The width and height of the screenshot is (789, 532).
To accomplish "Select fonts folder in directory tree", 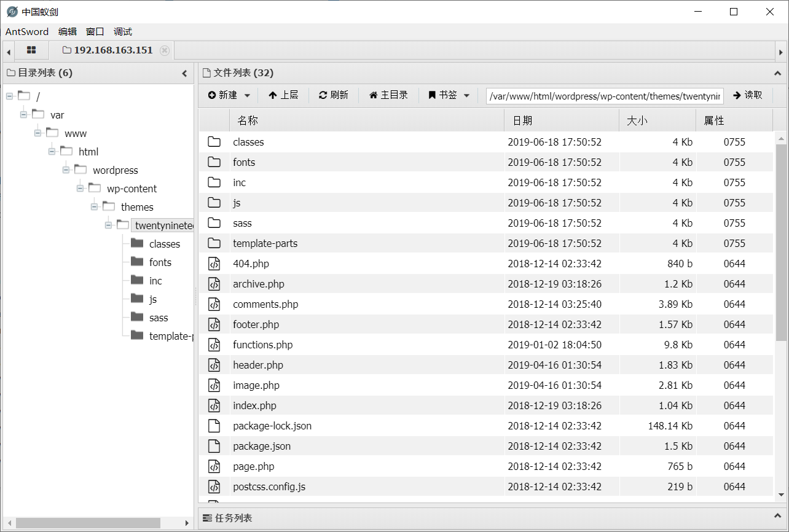I will point(160,262).
